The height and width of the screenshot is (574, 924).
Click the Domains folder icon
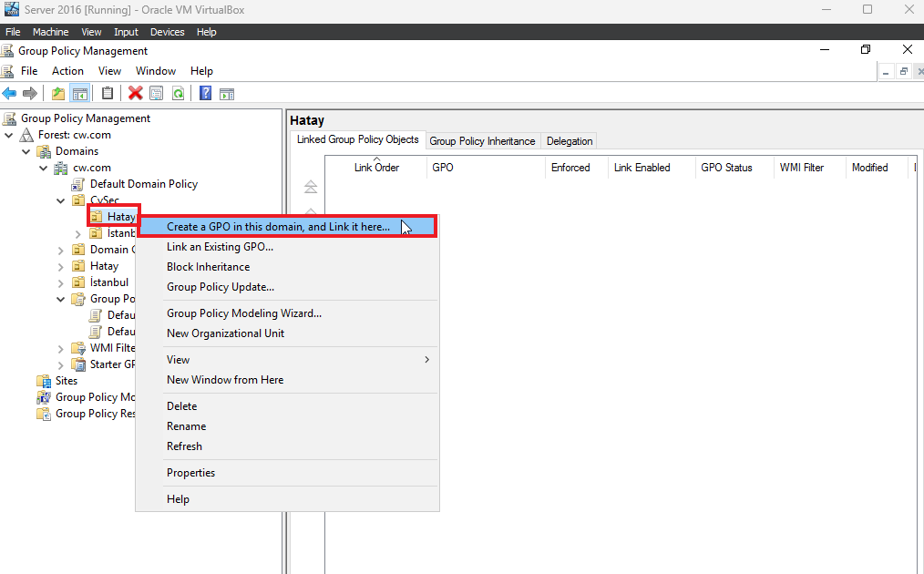point(44,151)
